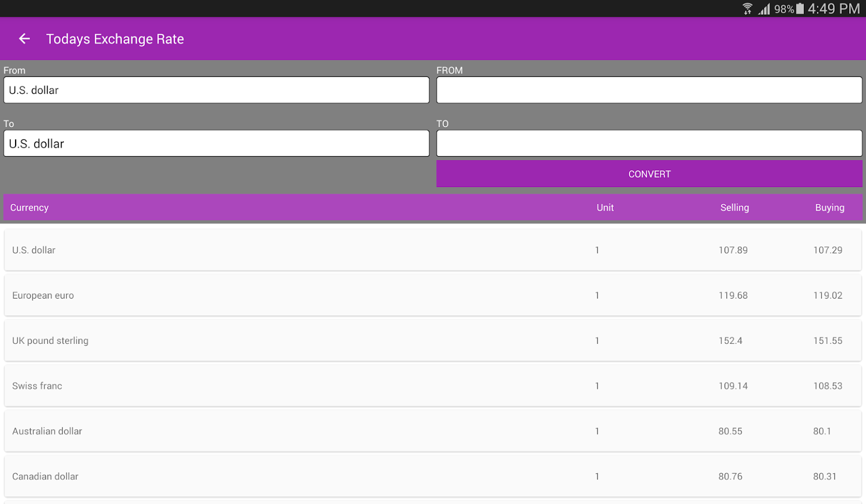Check the Wi-Fi status icon
Viewport: 866px width, 504px height.
click(747, 8)
